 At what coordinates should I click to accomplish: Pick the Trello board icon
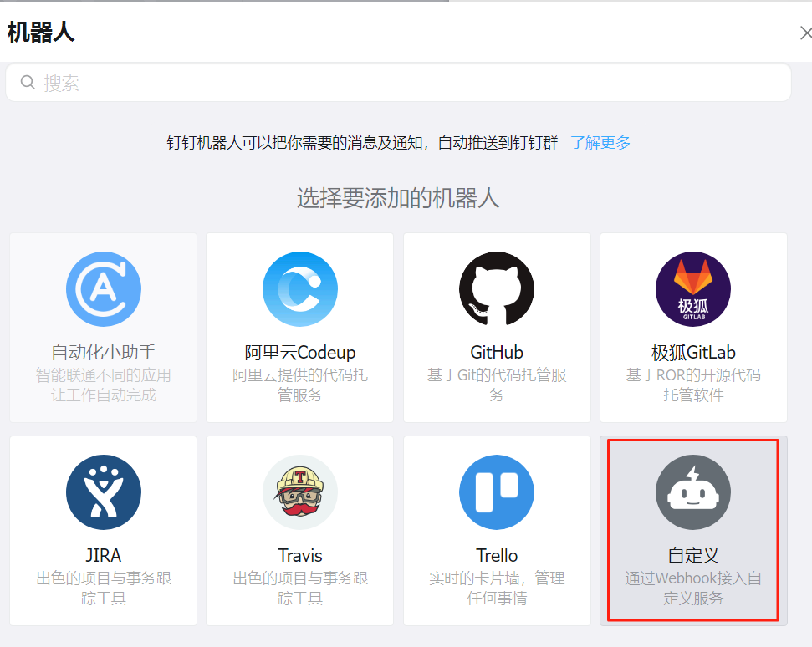497,492
